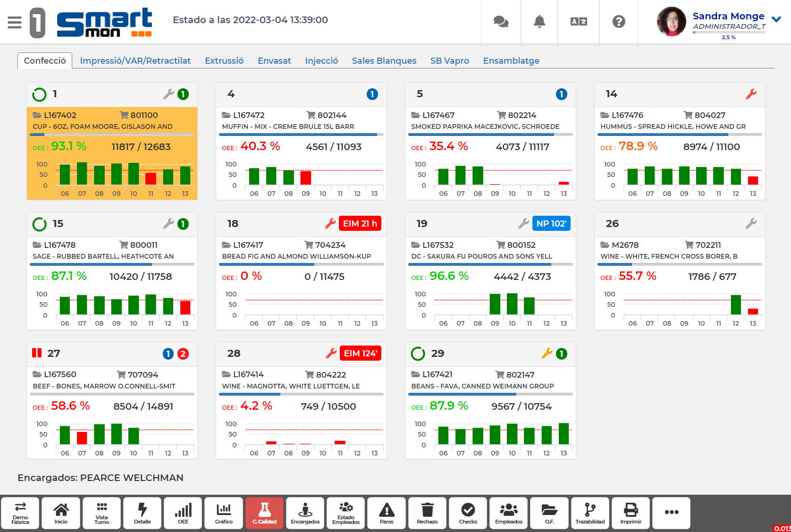Select the OEE view in the toolbar
This screenshot has height=532, width=791.
click(183, 513)
